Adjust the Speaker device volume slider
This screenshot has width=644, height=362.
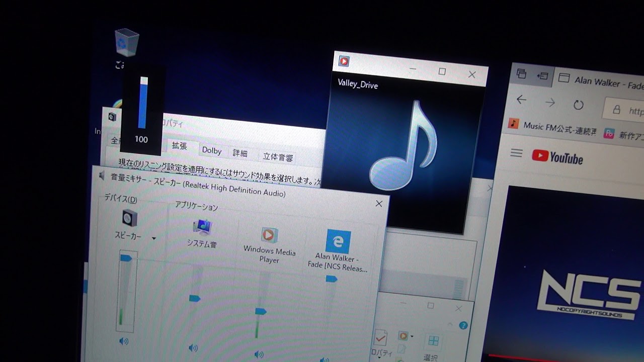(126, 258)
